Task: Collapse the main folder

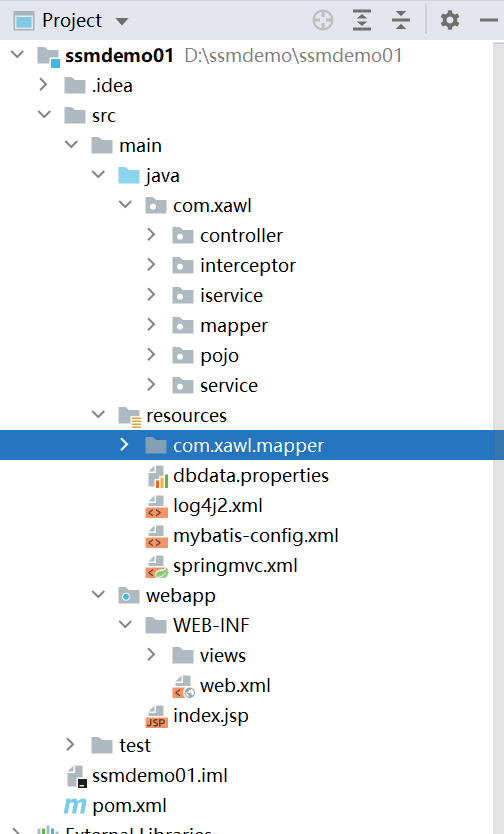Action: click(x=71, y=144)
